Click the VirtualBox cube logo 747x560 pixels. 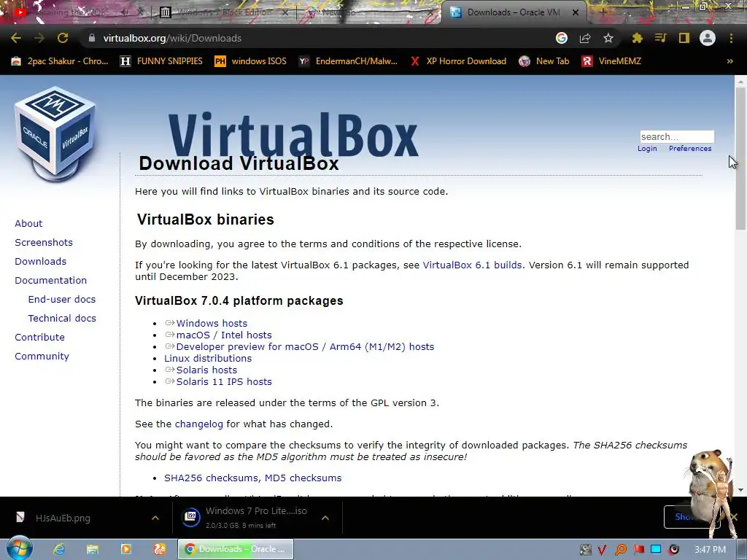pos(55,134)
